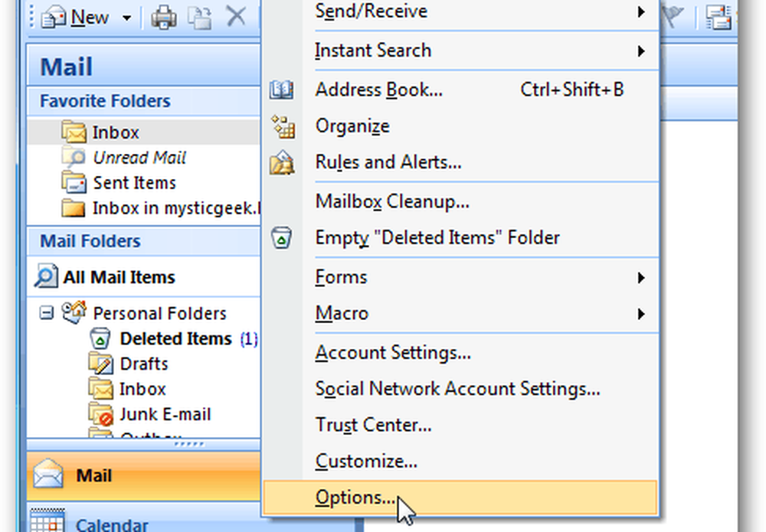Open Account Settings

tap(461, 352)
